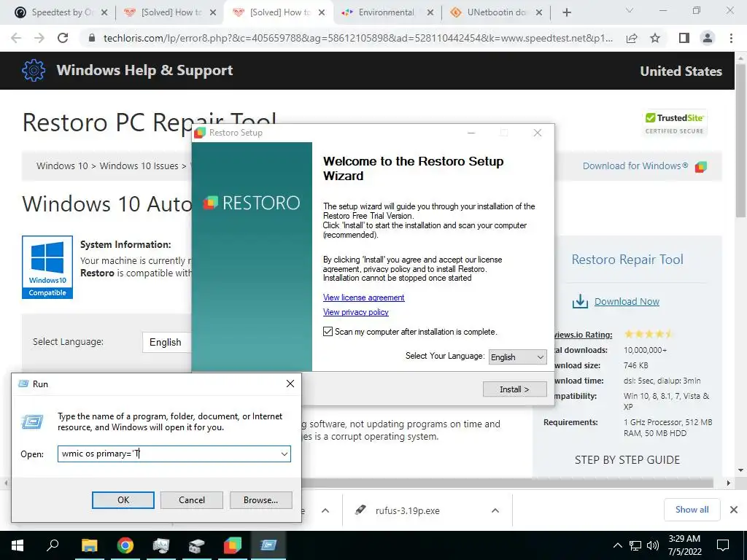
Task: Open View license agreement in Restoro Setup
Action: pyautogui.click(x=363, y=297)
